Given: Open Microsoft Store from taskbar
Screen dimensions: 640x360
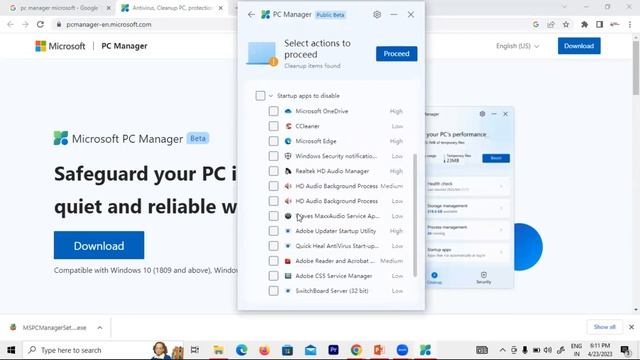Looking at the screenshot, I should click(x=287, y=350).
